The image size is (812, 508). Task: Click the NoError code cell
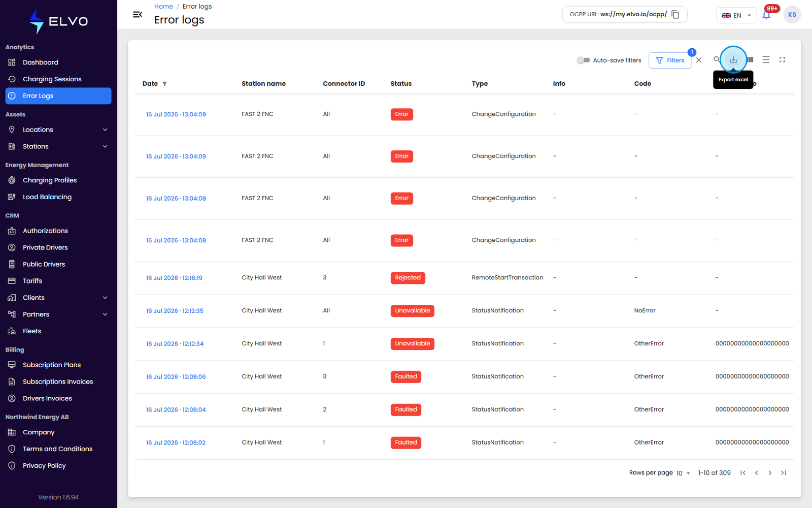click(645, 311)
